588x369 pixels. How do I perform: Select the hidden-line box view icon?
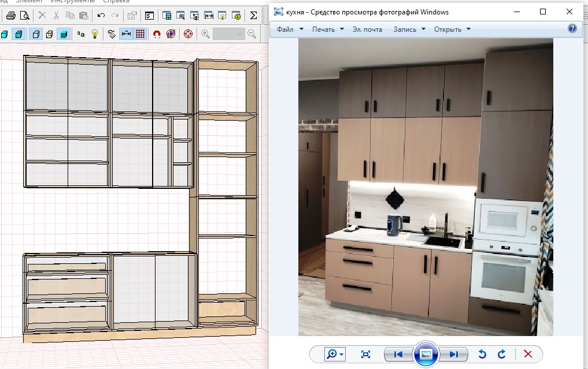tap(50, 34)
